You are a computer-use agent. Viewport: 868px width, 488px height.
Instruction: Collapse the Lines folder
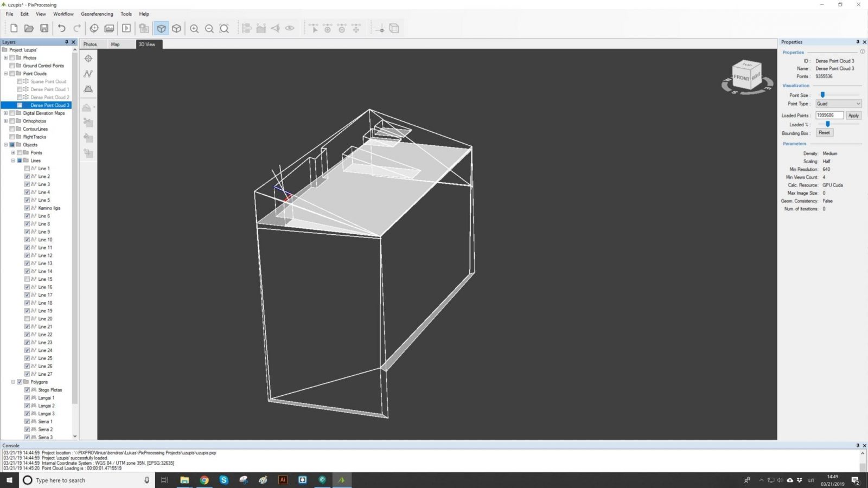12,160
